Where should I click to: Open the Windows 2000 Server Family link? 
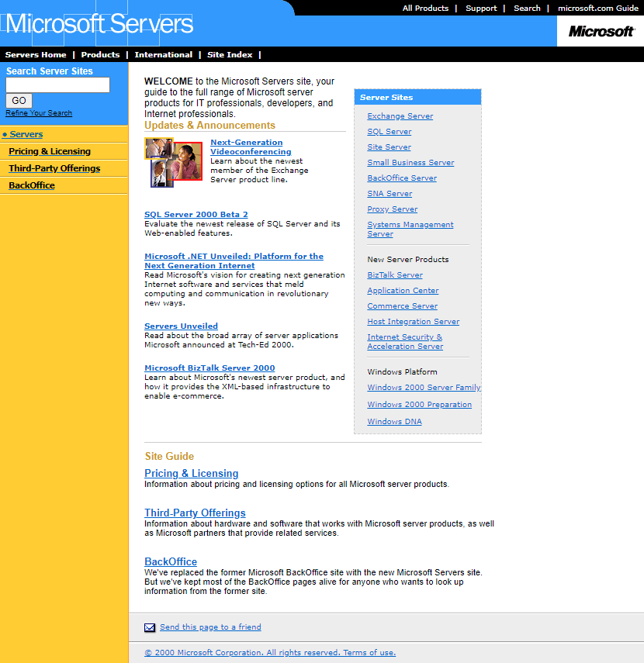(424, 387)
